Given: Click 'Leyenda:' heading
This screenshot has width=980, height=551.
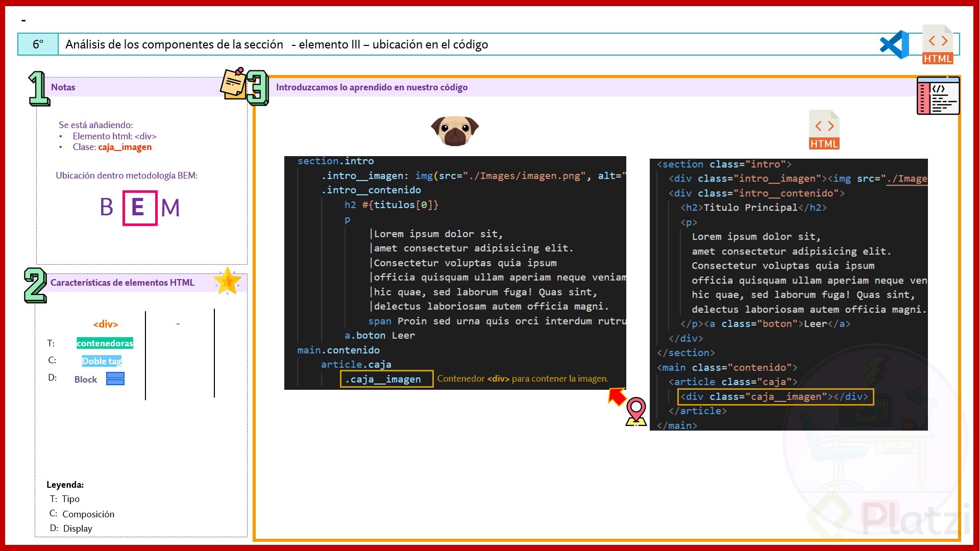Looking at the screenshot, I should point(65,485).
